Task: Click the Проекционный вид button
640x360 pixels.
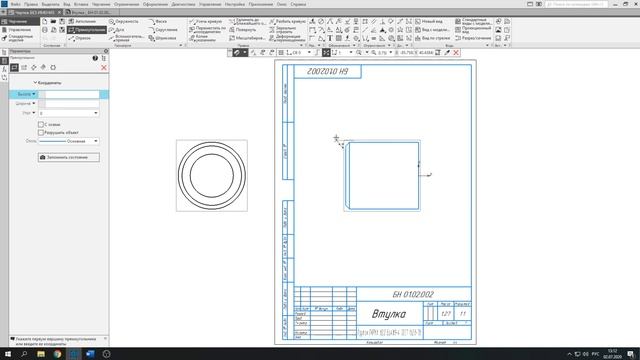Action: pyautogui.click(x=473, y=29)
